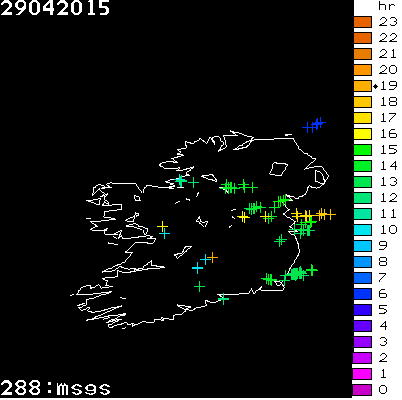Select the hour 20 orange swatch
The width and height of the screenshot is (402, 400).
[x=362, y=70]
